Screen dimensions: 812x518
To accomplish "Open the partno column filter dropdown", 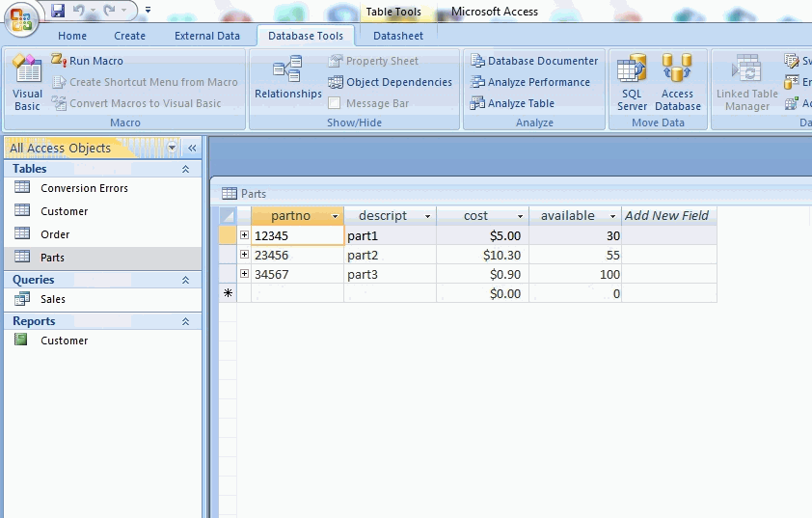I will pos(335,216).
